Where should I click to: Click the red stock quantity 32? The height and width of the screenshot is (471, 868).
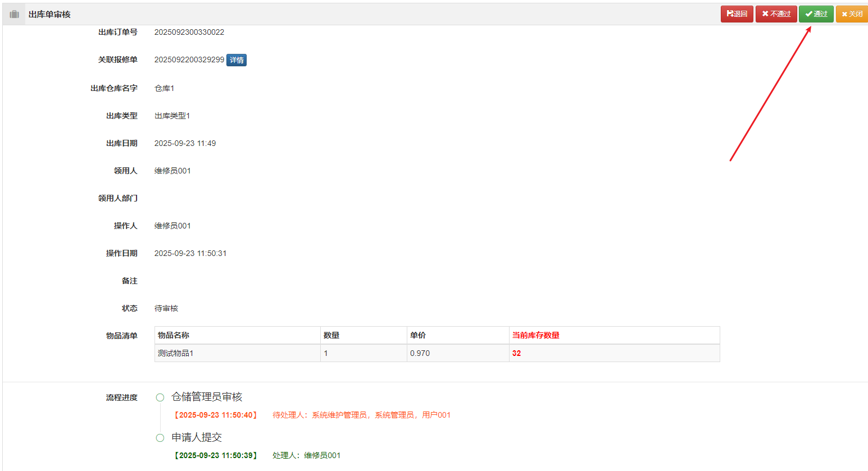(x=517, y=353)
